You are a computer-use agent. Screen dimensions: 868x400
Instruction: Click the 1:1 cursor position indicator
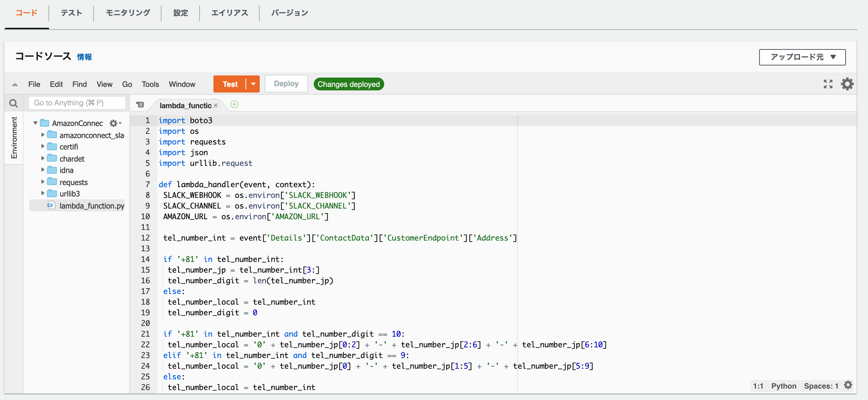pyautogui.click(x=758, y=386)
